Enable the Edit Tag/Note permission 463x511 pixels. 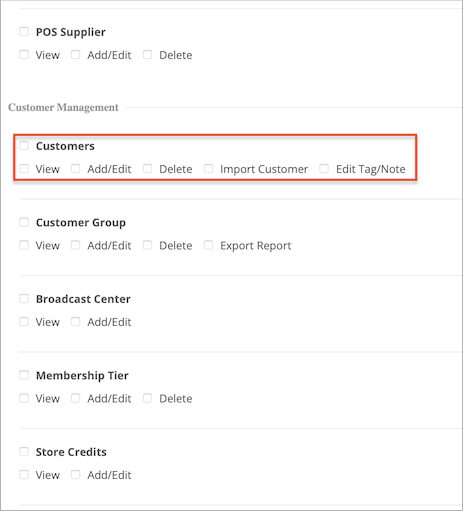coord(324,169)
